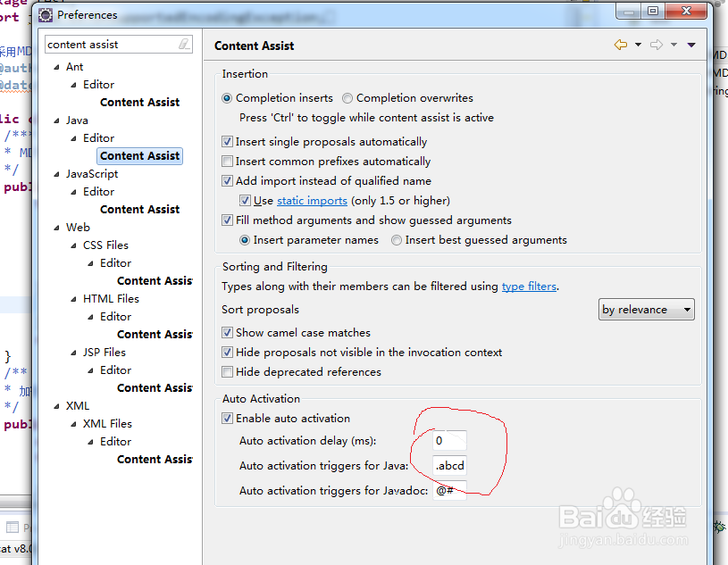This screenshot has height=565, width=728.
Task: Collapse the CSS Files node
Action: (73, 245)
